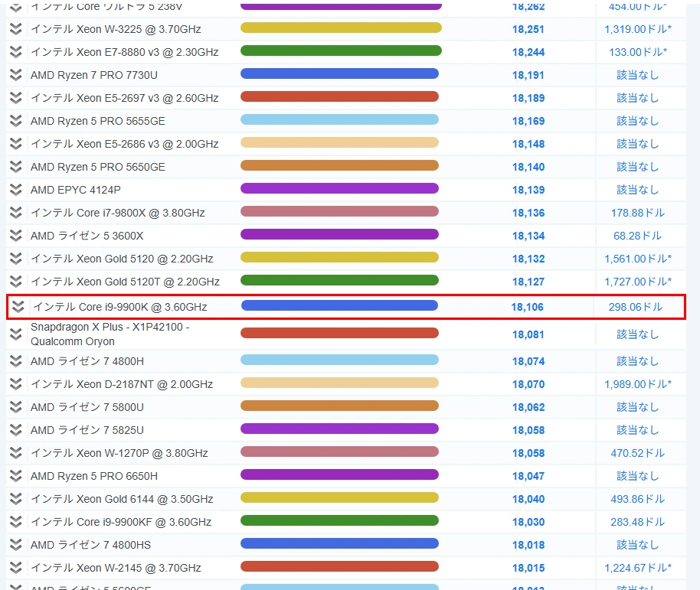The width and height of the screenshot is (700, 590).
Task: Open the AMD Ryzen 7 4800HS link
Action: click(x=90, y=545)
